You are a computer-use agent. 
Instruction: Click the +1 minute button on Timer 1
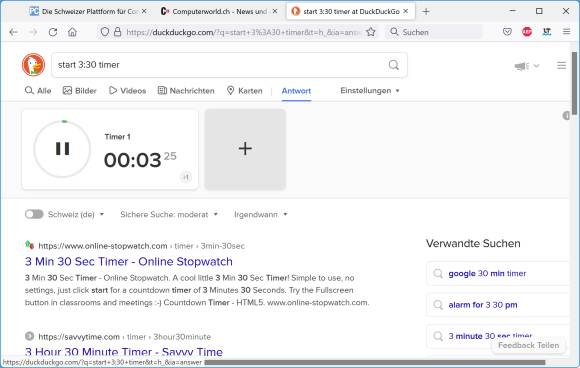186,177
